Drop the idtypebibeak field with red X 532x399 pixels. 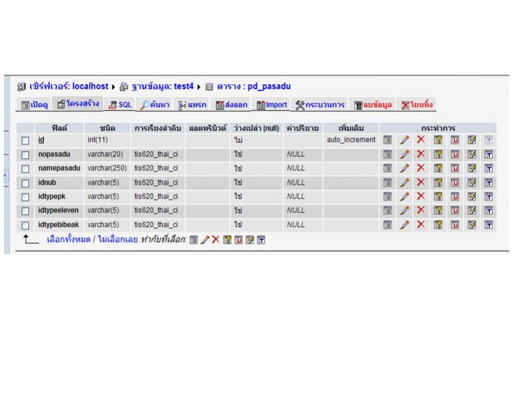(x=421, y=224)
